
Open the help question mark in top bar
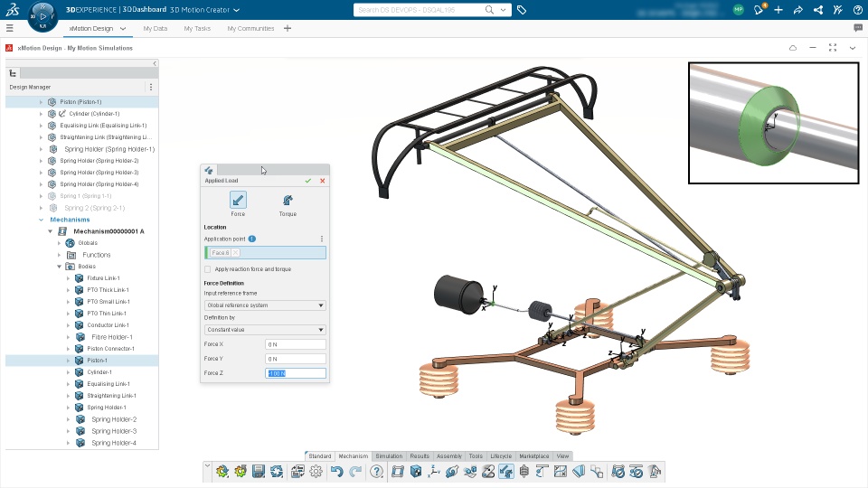[857, 9]
